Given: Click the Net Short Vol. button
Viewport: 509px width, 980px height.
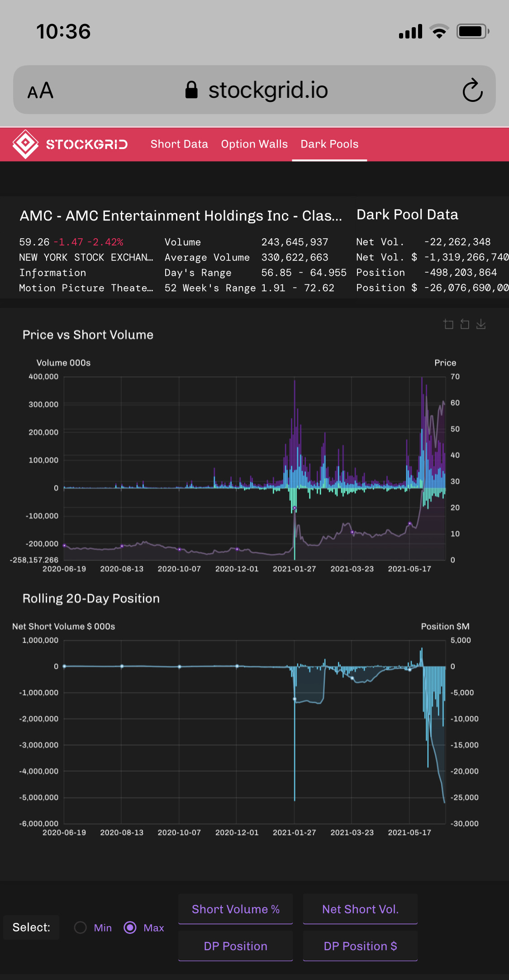Looking at the screenshot, I should (360, 909).
